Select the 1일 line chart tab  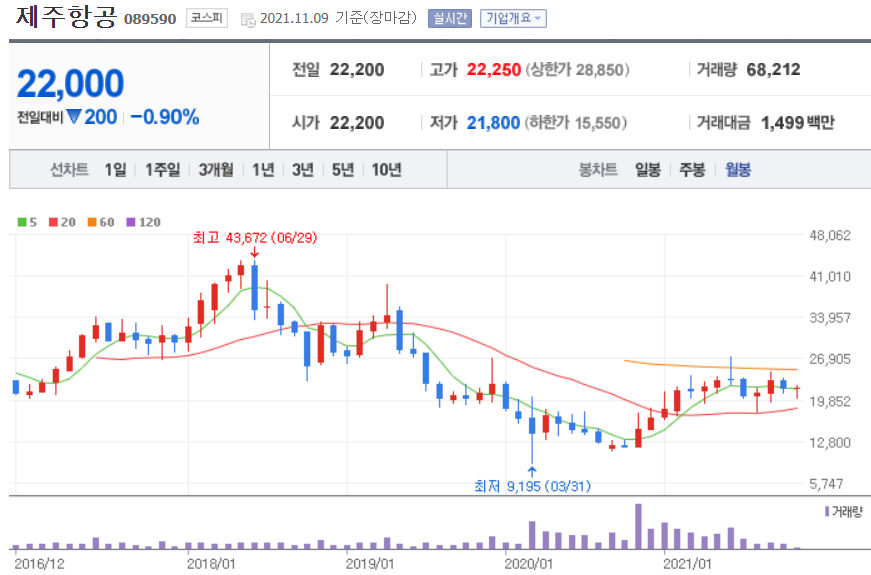(x=116, y=169)
